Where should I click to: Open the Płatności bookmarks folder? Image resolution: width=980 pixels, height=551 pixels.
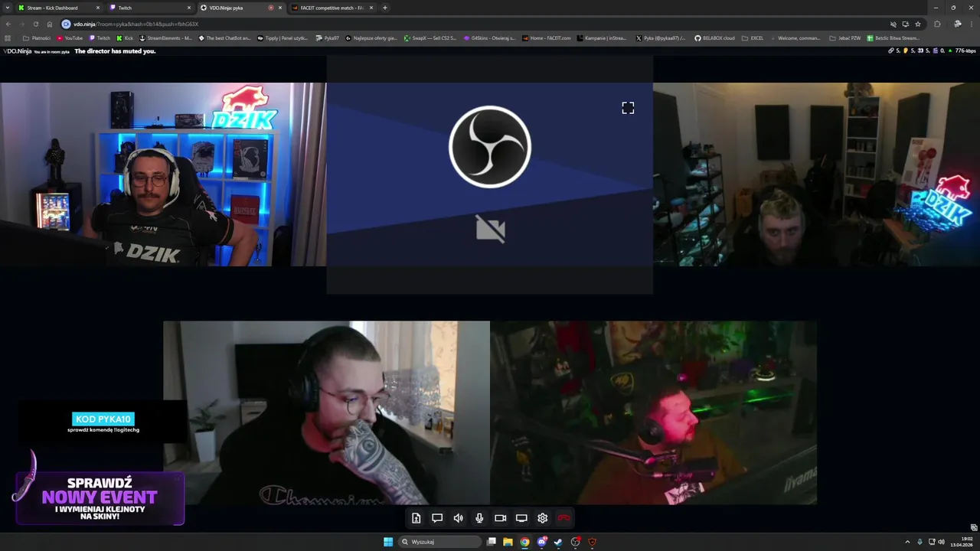pyautogui.click(x=37, y=37)
